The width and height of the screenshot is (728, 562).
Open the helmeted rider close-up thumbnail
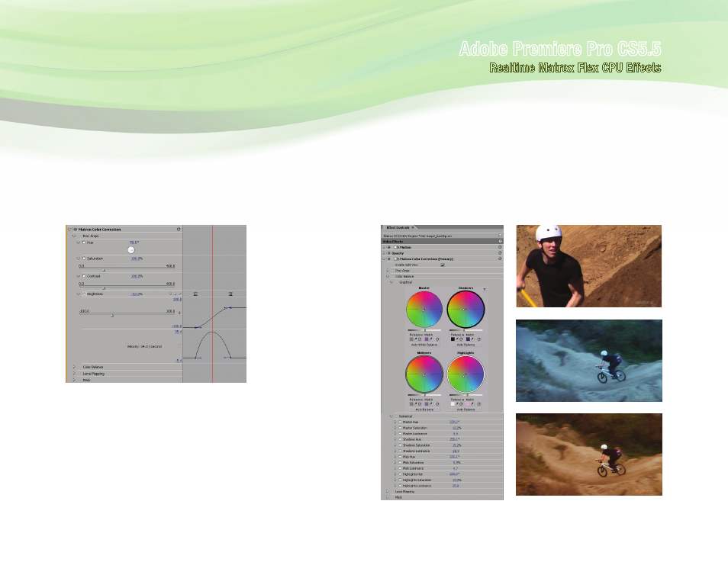pos(588,266)
